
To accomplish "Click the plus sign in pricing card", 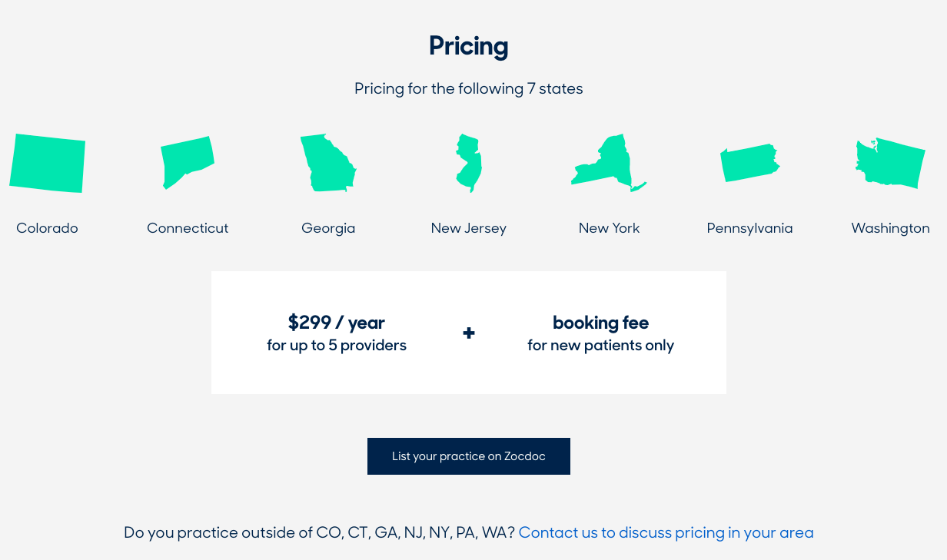I will point(469,333).
